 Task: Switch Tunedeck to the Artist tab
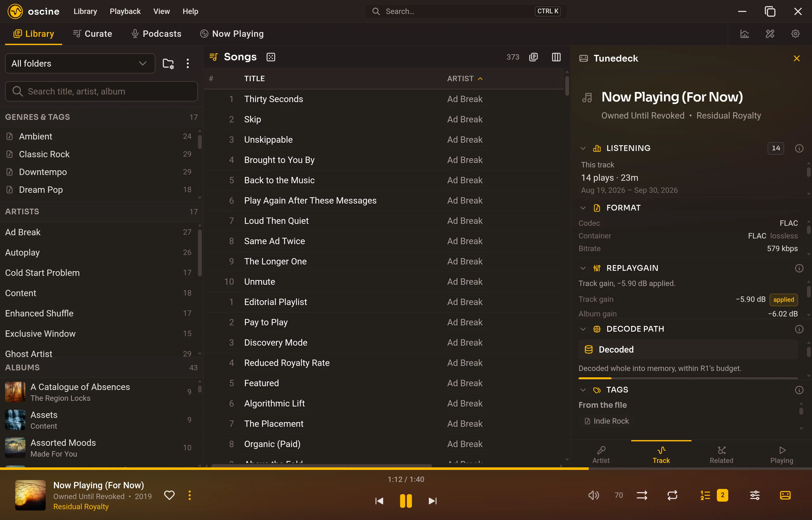pos(601,454)
